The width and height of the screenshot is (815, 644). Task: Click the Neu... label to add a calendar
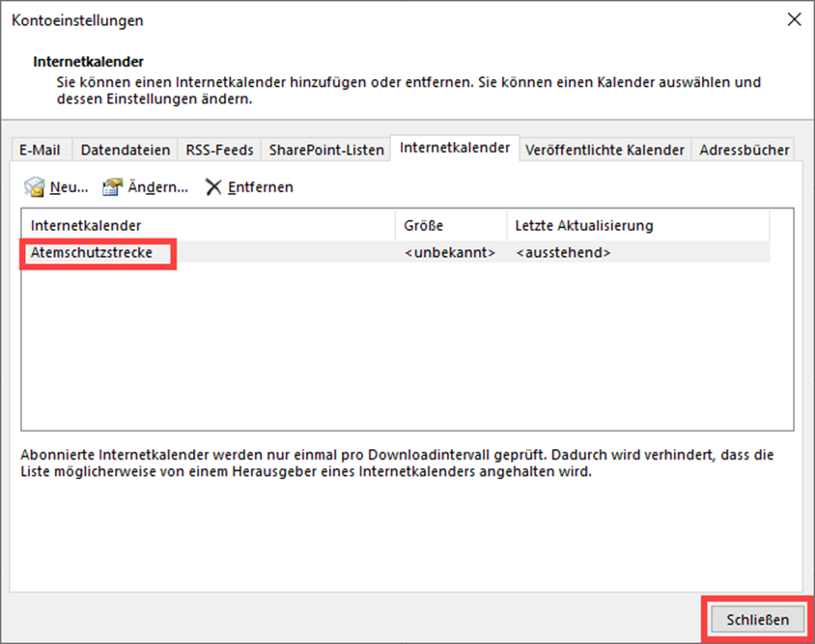point(70,187)
